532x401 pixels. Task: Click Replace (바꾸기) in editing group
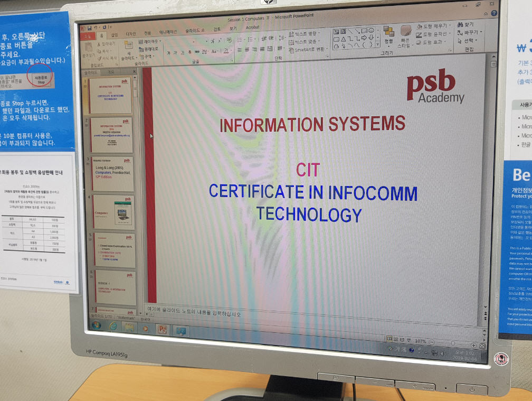pos(470,33)
